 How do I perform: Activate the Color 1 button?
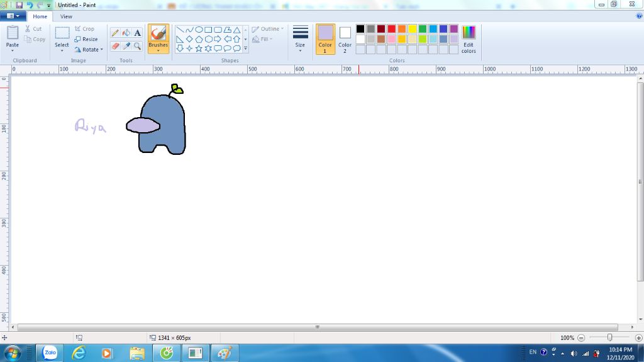pos(325,39)
